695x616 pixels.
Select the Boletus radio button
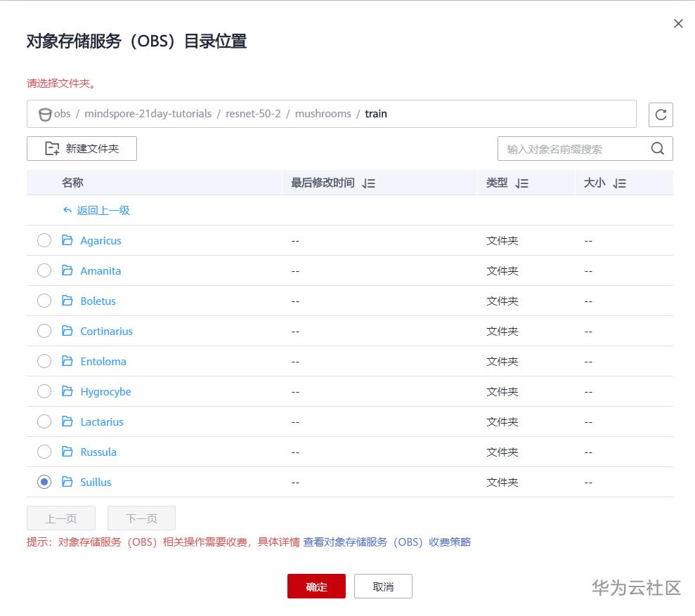44,301
